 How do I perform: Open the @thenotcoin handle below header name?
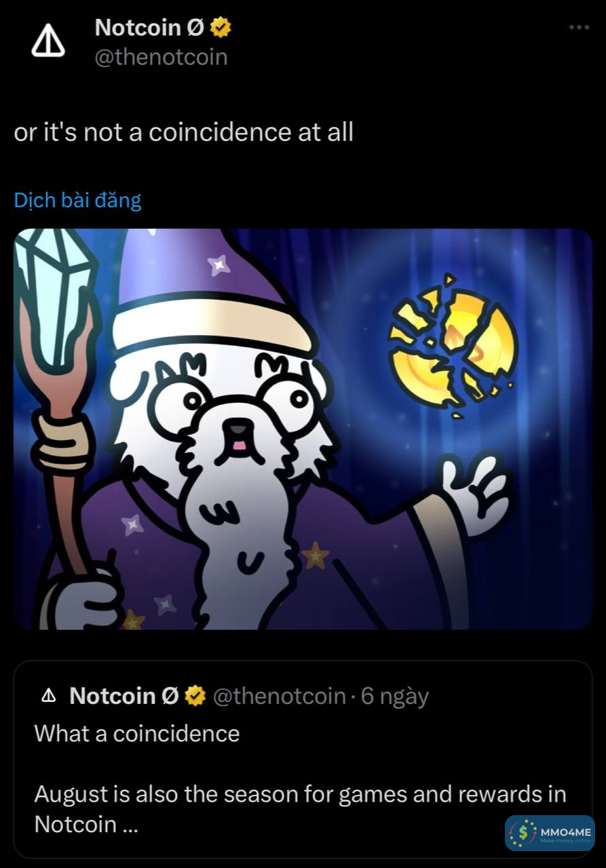161,57
